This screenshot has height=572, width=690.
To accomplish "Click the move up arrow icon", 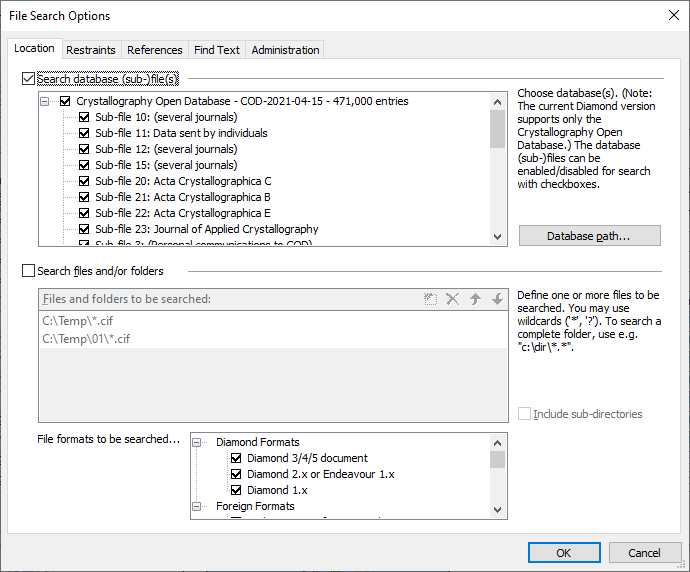I will coord(475,299).
